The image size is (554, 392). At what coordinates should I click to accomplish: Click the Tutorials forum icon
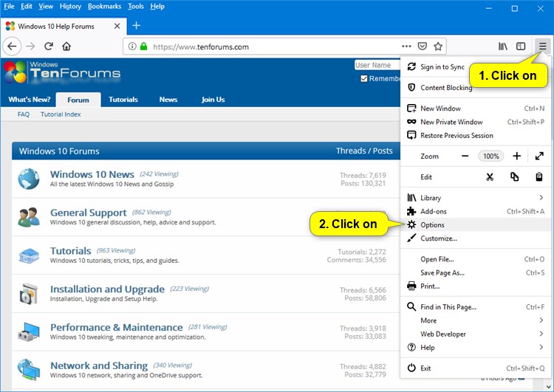[x=29, y=255]
